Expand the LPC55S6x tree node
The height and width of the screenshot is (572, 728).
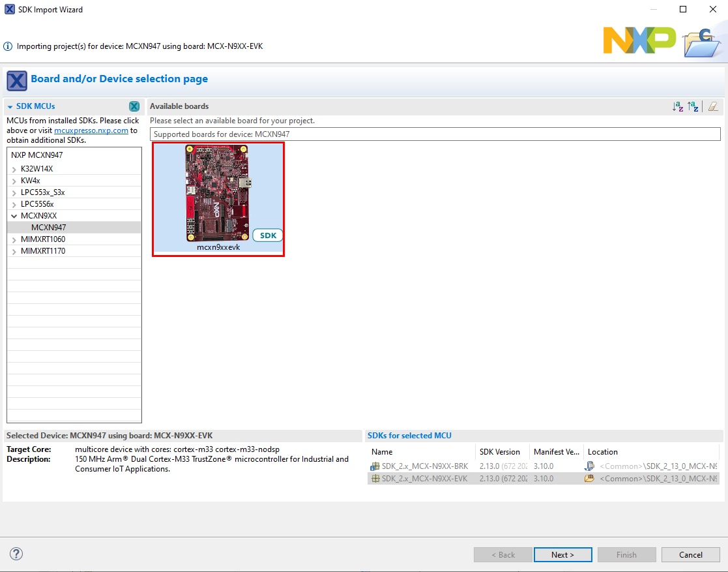pyautogui.click(x=14, y=204)
